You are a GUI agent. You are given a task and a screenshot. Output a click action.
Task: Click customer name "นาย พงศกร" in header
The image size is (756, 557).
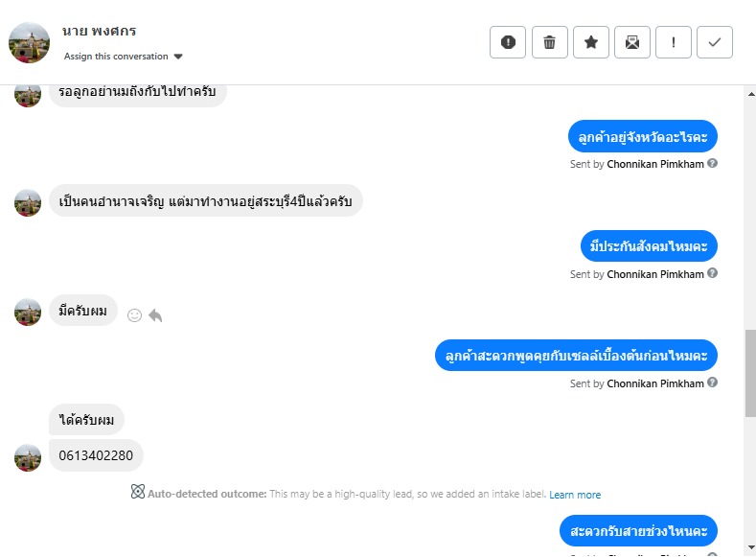(x=99, y=33)
